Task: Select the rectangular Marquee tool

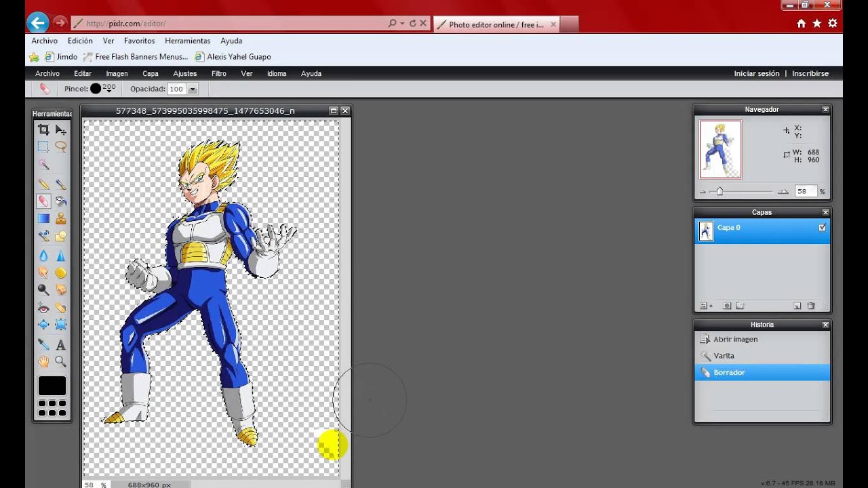Action: click(x=43, y=146)
